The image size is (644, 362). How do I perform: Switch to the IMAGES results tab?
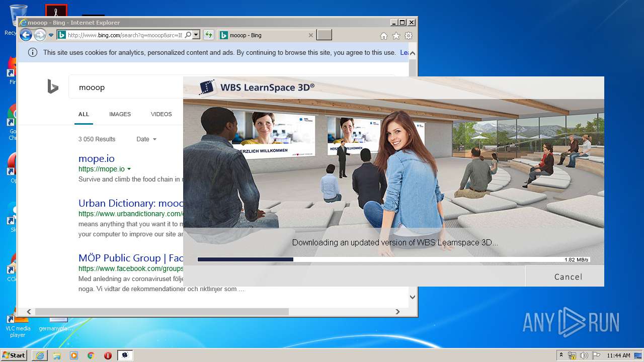120,114
